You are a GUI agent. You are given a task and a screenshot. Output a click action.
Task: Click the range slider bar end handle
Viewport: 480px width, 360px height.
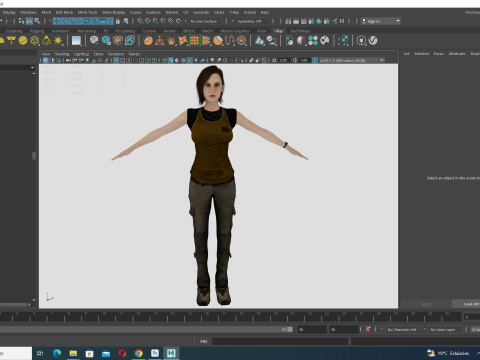pos(290,329)
